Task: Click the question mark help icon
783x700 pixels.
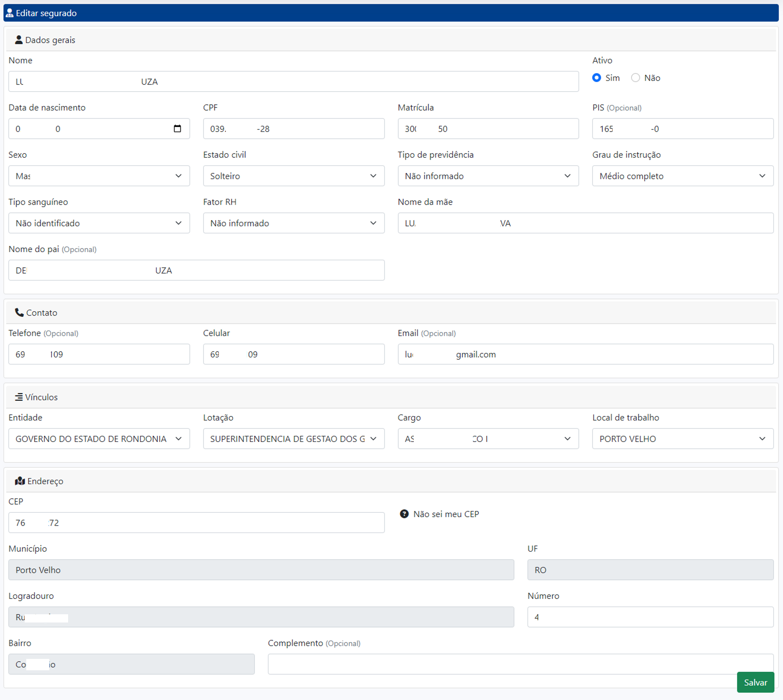Action: pyautogui.click(x=404, y=514)
